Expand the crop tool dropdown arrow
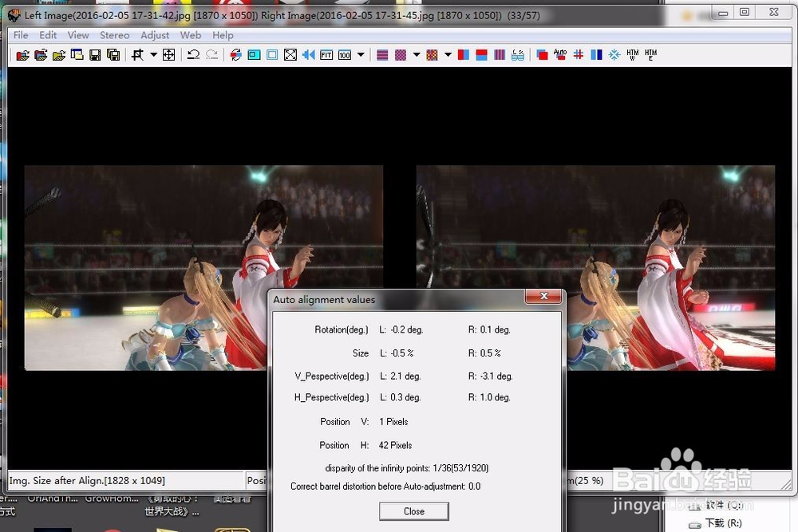The height and width of the screenshot is (532, 798). [153, 55]
